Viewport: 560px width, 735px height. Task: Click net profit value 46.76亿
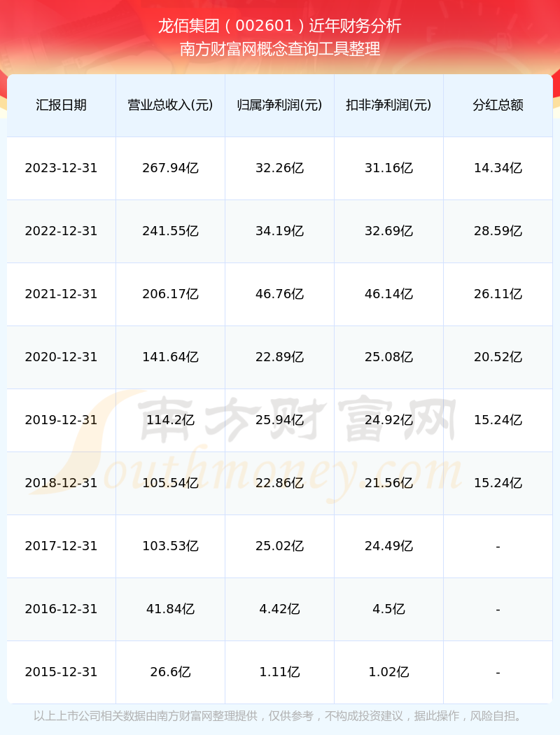click(280, 294)
